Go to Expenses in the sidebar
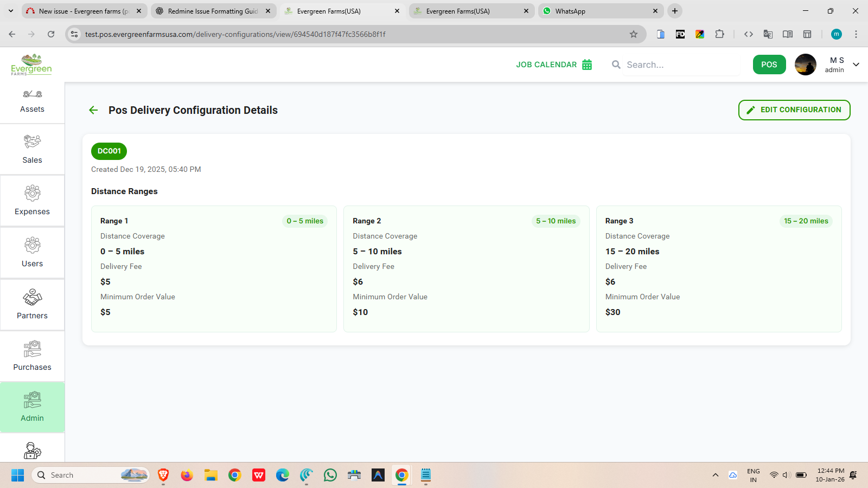Image resolution: width=868 pixels, height=488 pixels. pos(32,201)
